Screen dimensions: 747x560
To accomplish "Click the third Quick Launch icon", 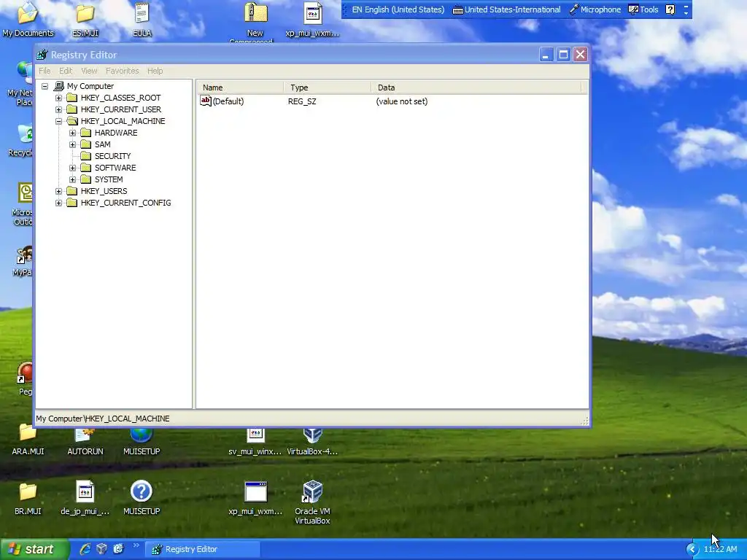I will pos(118,549).
